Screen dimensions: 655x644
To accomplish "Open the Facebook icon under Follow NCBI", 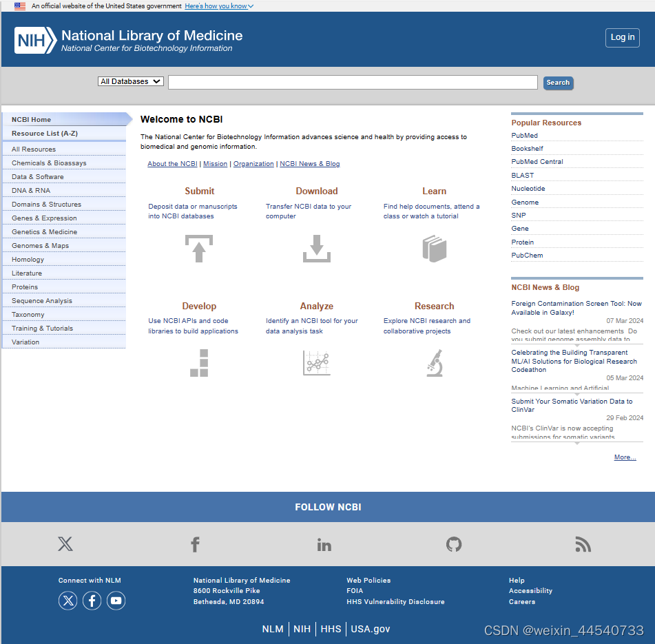I will point(195,544).
